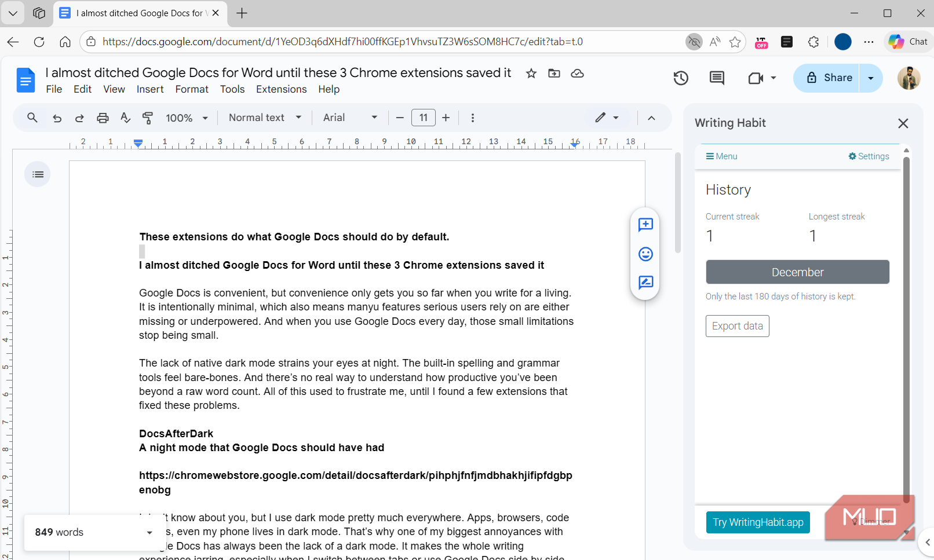The width and height of the screenshot is (934, 560).
Task: Open the Insert menu
Action: 150,89
